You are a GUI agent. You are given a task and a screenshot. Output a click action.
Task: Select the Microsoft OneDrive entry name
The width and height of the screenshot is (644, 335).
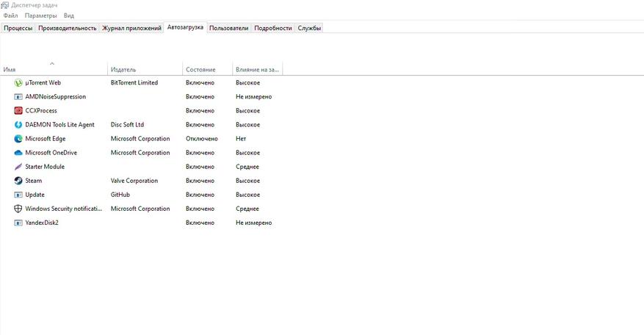[x=51, y=153]
